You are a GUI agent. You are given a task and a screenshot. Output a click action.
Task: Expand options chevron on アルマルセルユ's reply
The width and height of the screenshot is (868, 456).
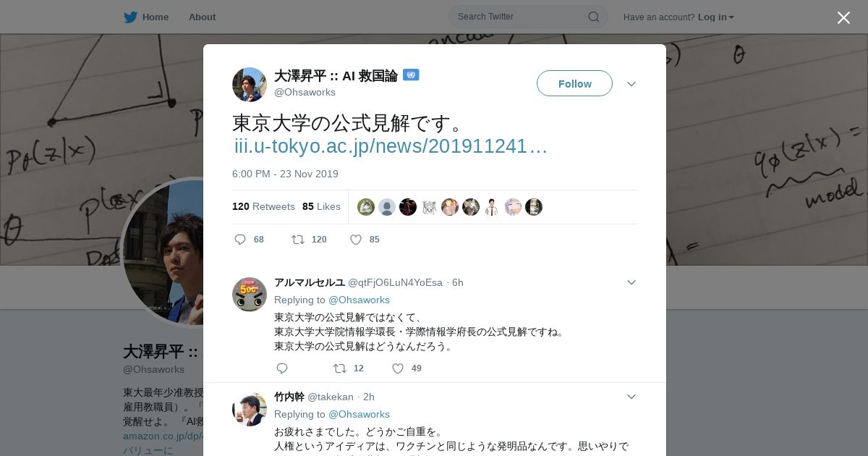pyautogui.click(x=631, y=282)
